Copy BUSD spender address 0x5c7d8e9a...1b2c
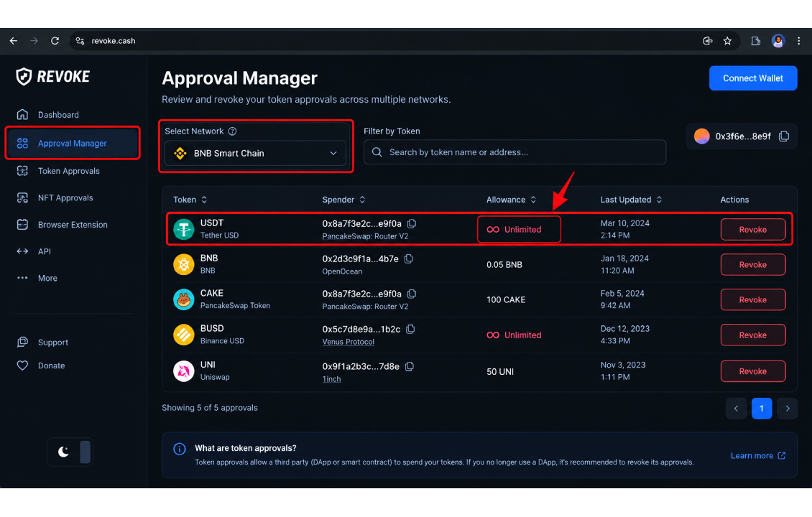The image size is (812, 517). (410, 329)
